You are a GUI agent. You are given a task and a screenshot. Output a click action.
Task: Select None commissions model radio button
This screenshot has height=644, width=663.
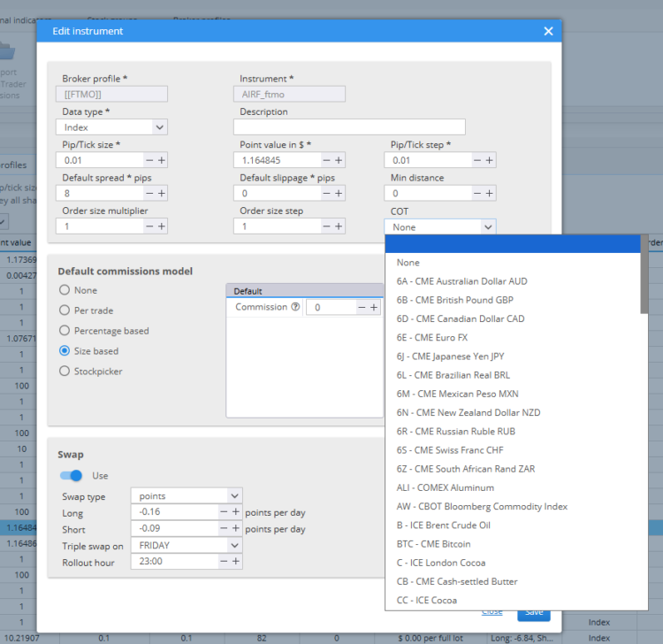(x=65, y=290)
